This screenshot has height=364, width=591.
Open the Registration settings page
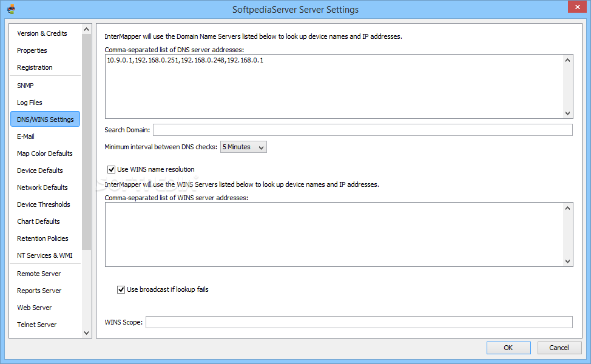pyautogui.click(x=35, y=67)
